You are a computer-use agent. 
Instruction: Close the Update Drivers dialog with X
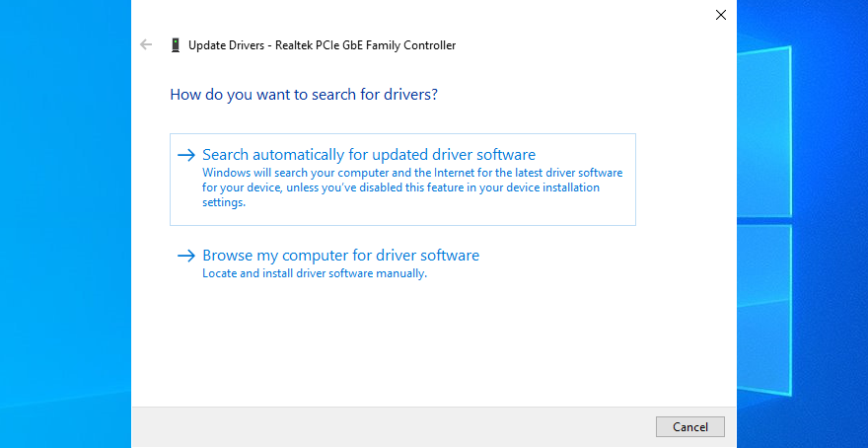pyautogui.click(x=720, y=15)
